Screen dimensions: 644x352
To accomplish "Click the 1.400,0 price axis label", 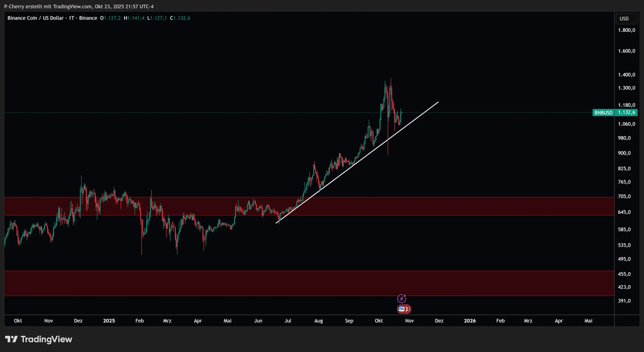I will pyautogui.click(x=626, y=75).
